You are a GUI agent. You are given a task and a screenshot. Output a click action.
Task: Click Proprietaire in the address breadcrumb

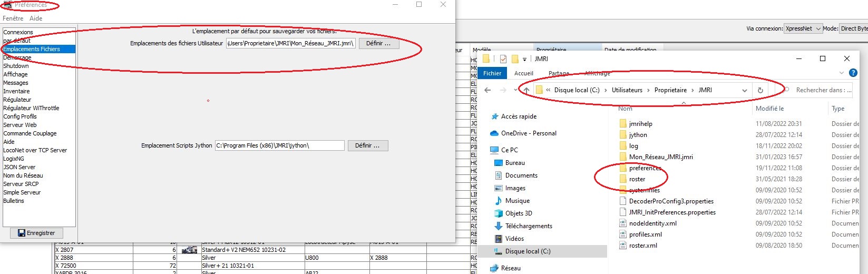[x=670, y=90]
